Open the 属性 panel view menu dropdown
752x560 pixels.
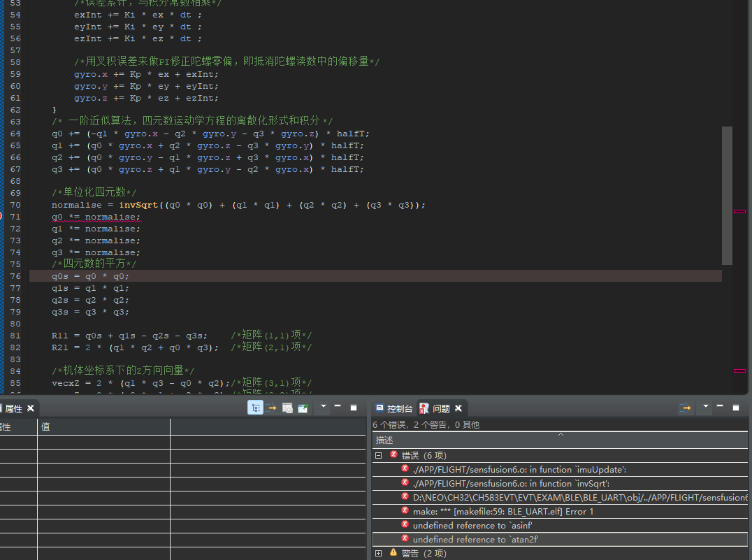[x=324, y=406]
